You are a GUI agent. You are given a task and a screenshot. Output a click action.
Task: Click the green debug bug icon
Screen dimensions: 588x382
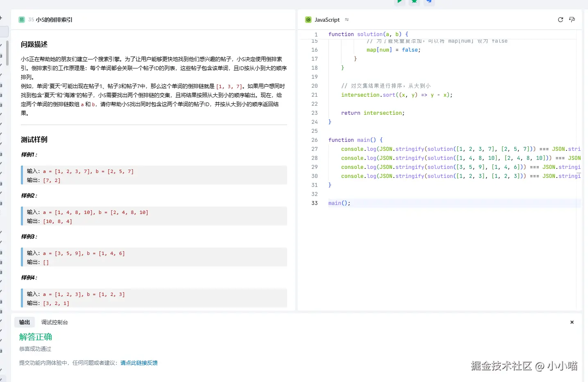[x=414, y=2]
